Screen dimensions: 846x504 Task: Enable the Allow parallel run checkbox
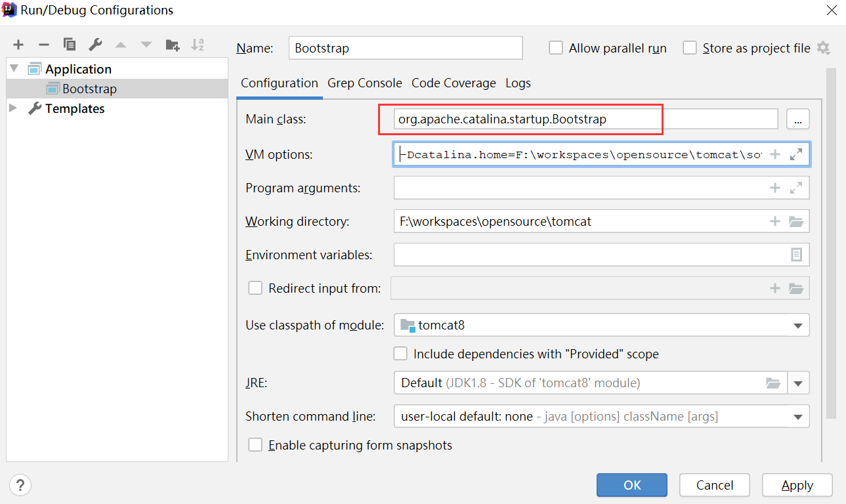pyautogui.click(x=557, y=48)
